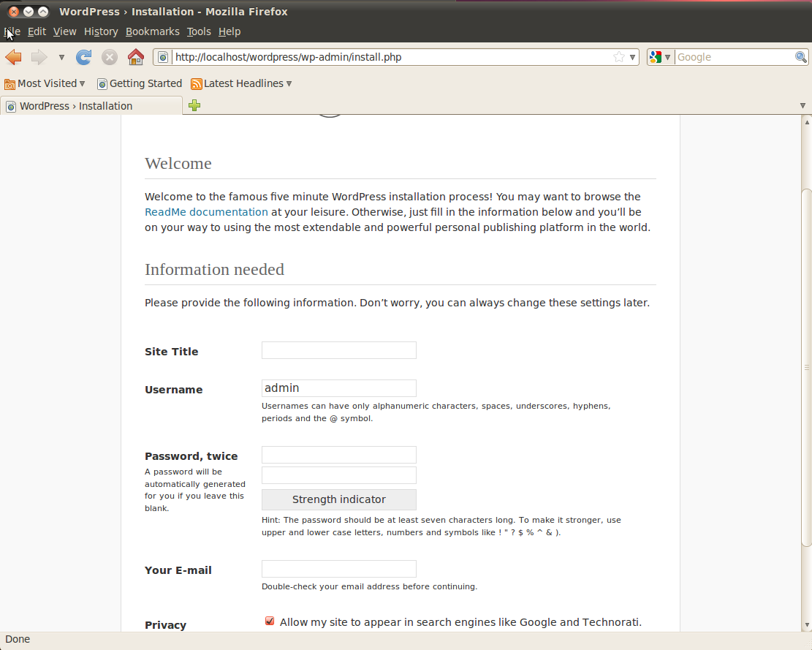
Task: Click the Privacy label
Action: point(165,625)
